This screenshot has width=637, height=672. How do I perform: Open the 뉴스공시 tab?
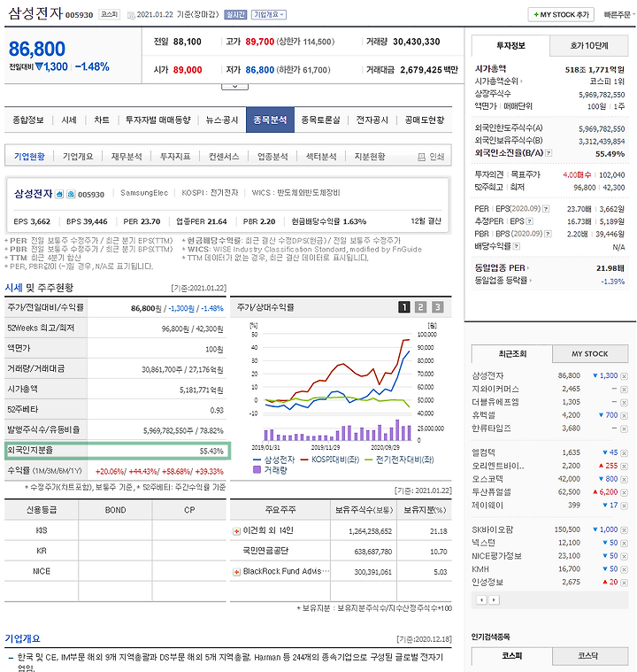click(x=222, y=120)
